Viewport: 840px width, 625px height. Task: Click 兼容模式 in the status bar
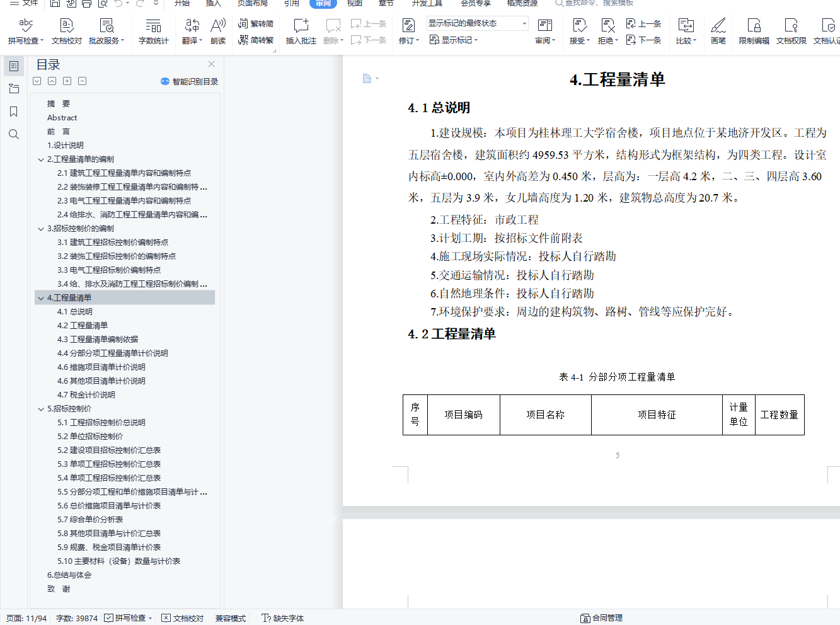point(231,618)
